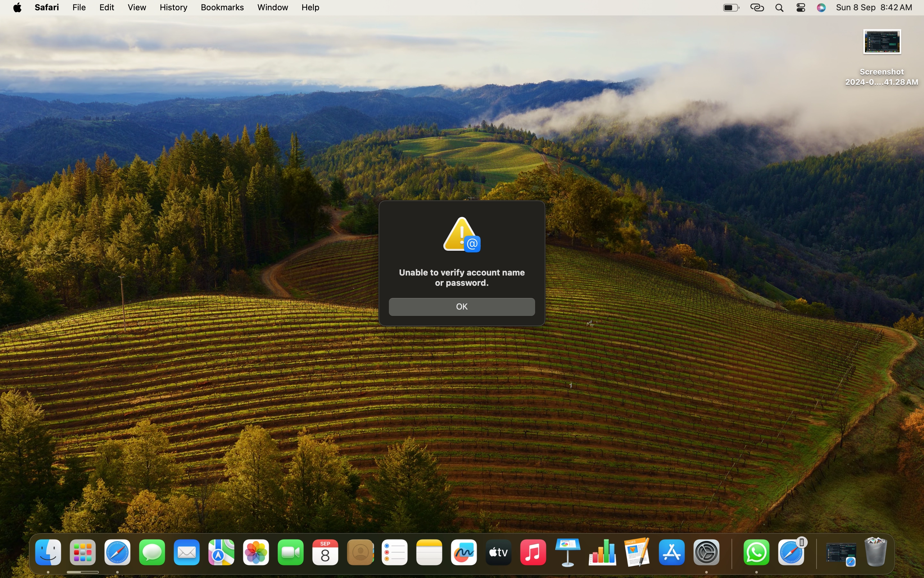
Task: Open Mail from the Dock
Action: point(187,552)
